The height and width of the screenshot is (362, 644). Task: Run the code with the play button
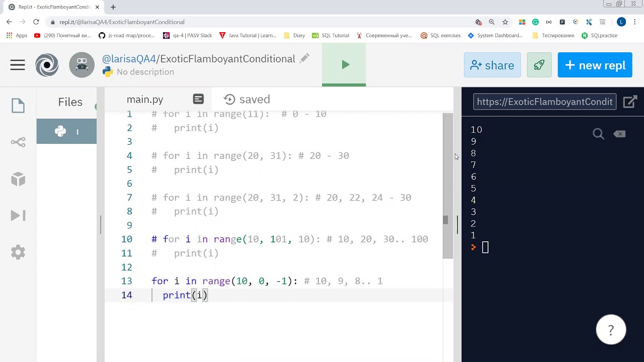(344, 64)
